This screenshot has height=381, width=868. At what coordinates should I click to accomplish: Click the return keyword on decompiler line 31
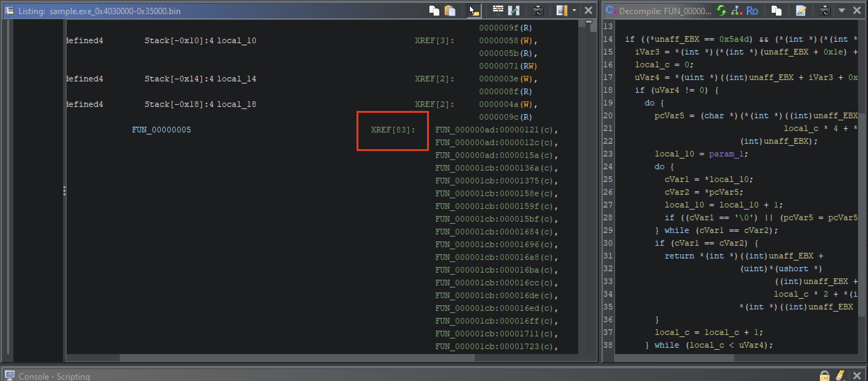pos(680,256)
